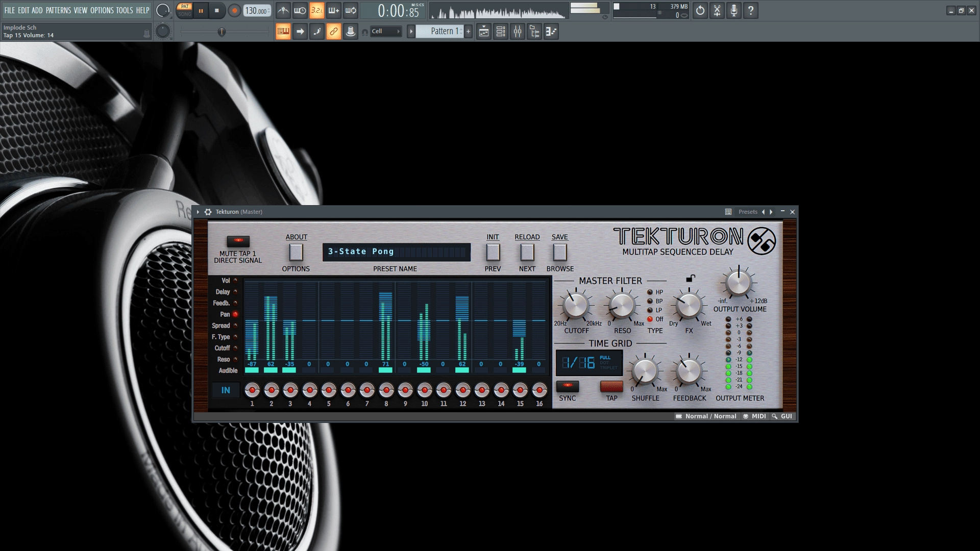Open the help question mark icon
This screenshot has width=980, height=551.
(751, 10)
